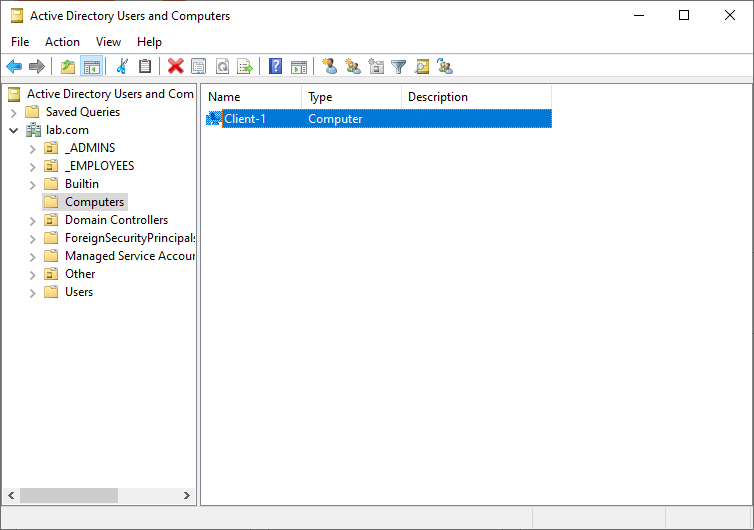The width and height of the screenshot is (754, 530).
Task: Click the tree pane horizontal scrollbar thumb
Action: tap(69, 495)
